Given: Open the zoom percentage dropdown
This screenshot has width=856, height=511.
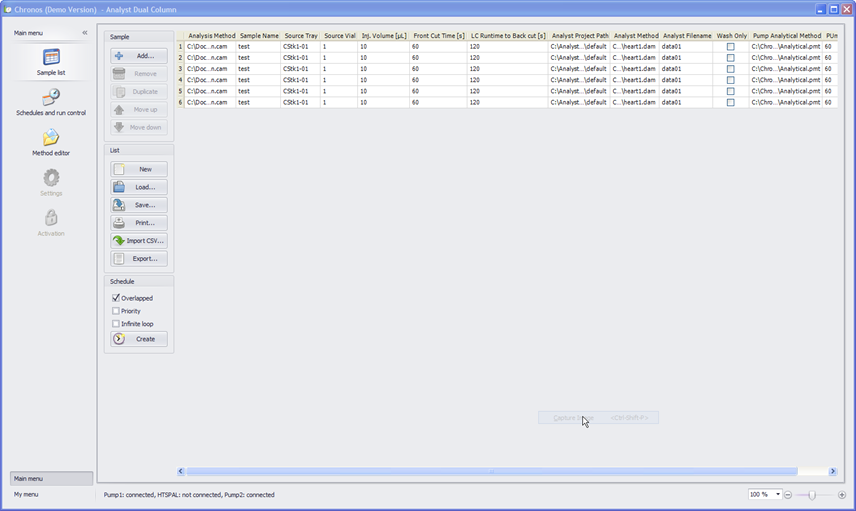Looking at the screenshot, I should tap(778, 495).
